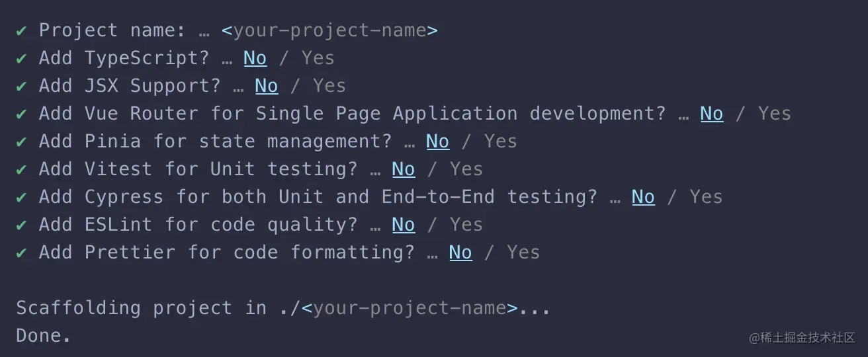Click the checkmark beside Project name
The width and height of the screenshot is (868, 357).
click(x=22, y=31)
